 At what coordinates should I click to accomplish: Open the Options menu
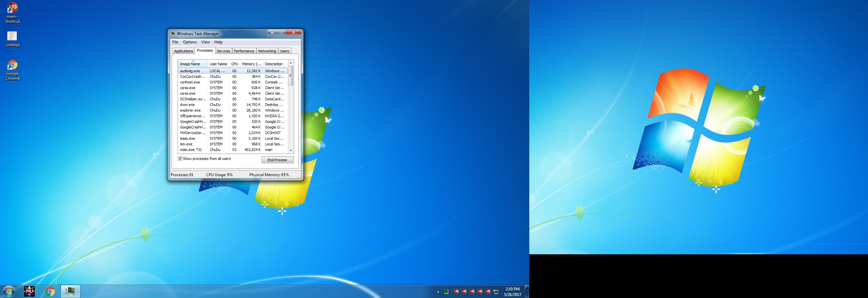point(190,42)
